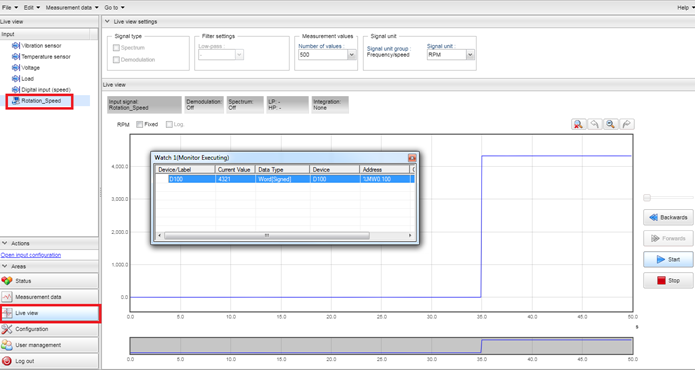Toggle the Log scale checkbox

169,125
